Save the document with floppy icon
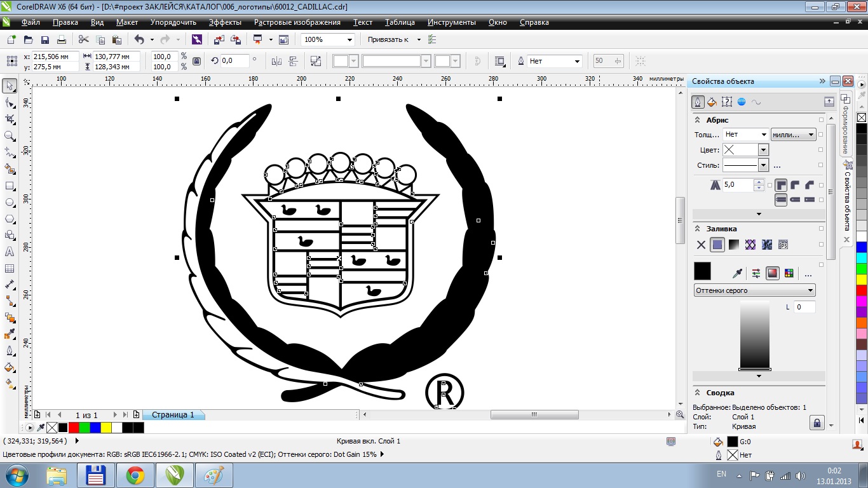This screenshot has height=488, width=868. [45, 39]
